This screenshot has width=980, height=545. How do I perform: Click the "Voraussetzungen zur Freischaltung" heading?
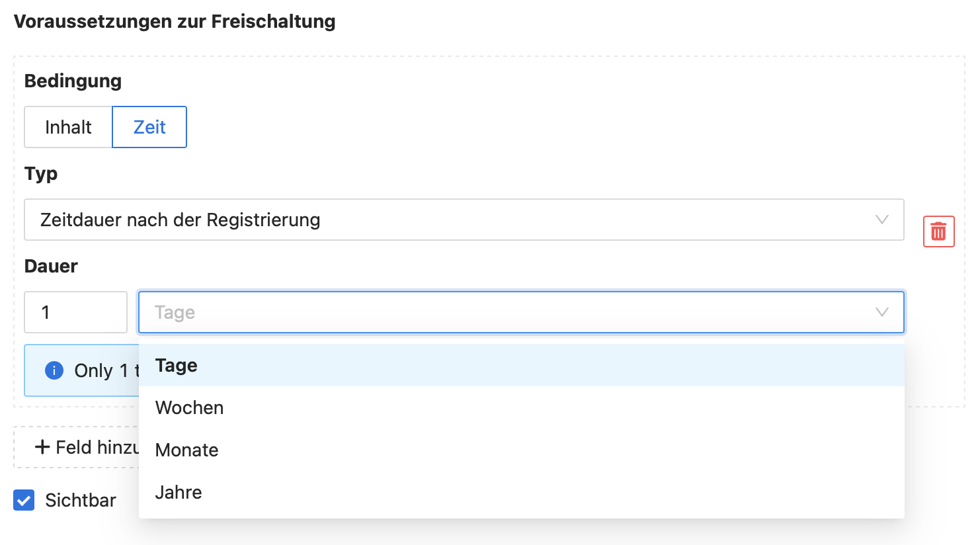(x=175, y=21)
